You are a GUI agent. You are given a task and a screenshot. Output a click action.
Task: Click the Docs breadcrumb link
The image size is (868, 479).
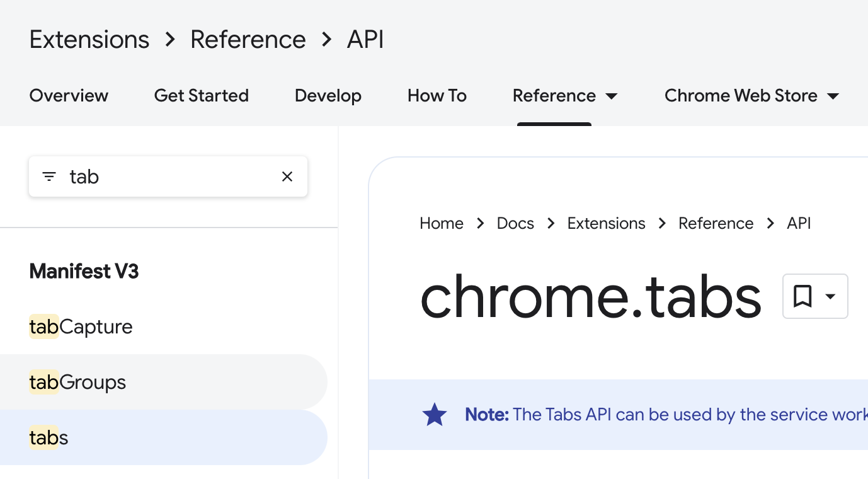[515, 223]
